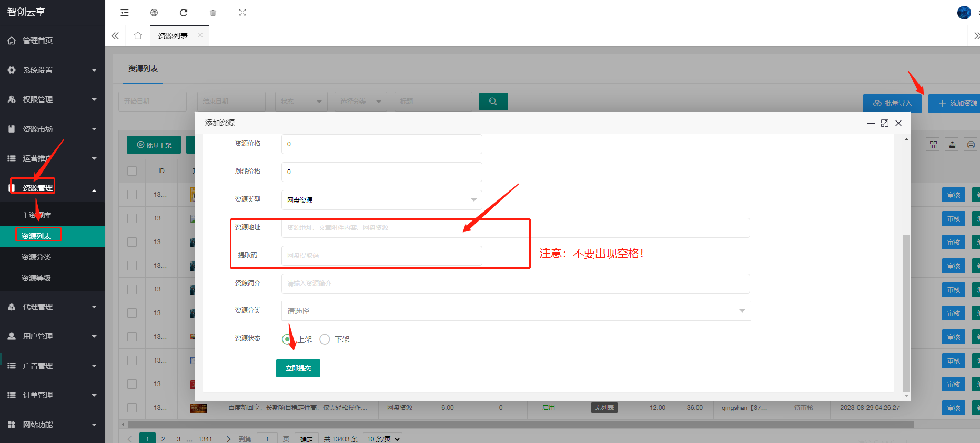Open the column filter grid icon
Screen dimensions: 980x443
coord(934,145)
